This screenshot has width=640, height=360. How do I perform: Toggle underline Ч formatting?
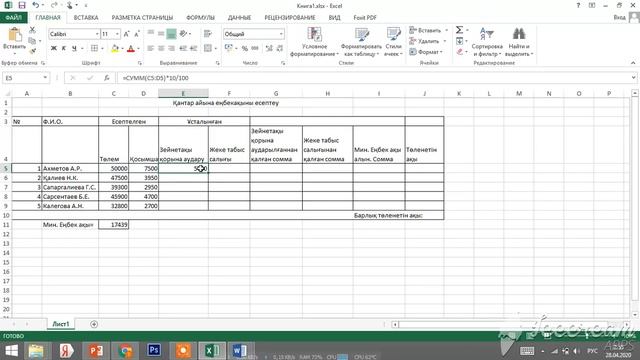click(x=74, y=48)
